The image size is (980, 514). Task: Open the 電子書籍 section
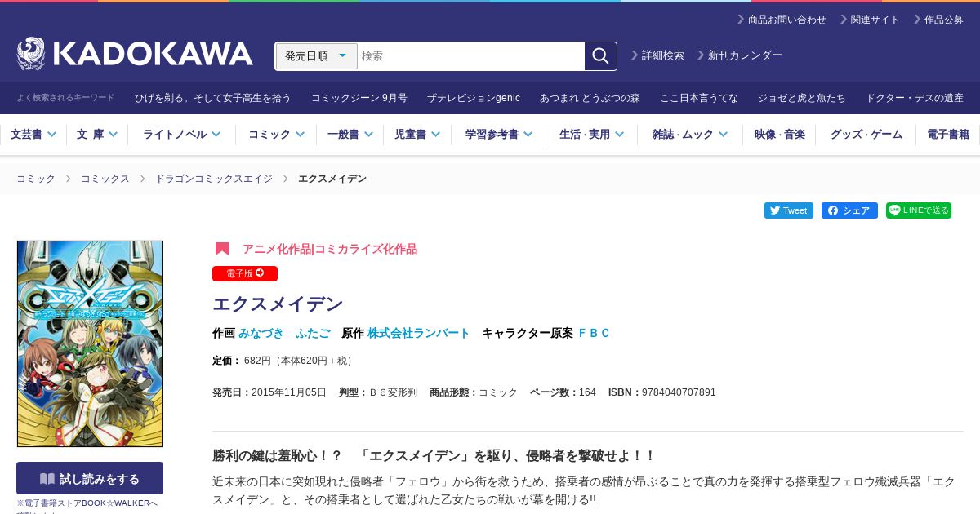[948, 135]
